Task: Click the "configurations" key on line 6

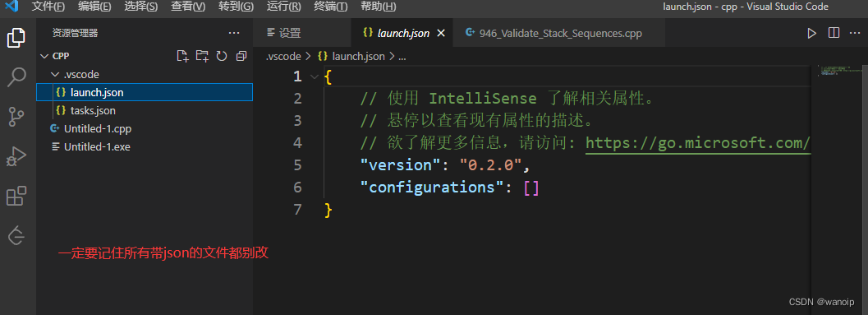Action: point(431,188)
